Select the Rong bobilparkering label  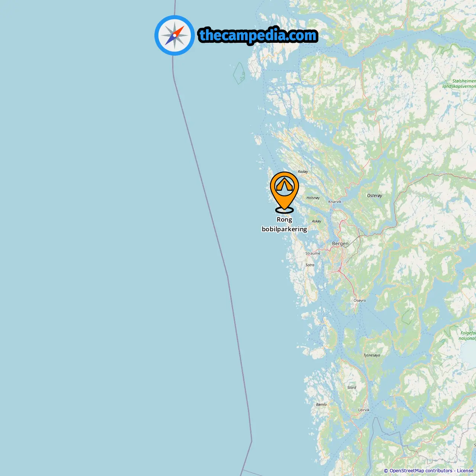pos(284,224)
